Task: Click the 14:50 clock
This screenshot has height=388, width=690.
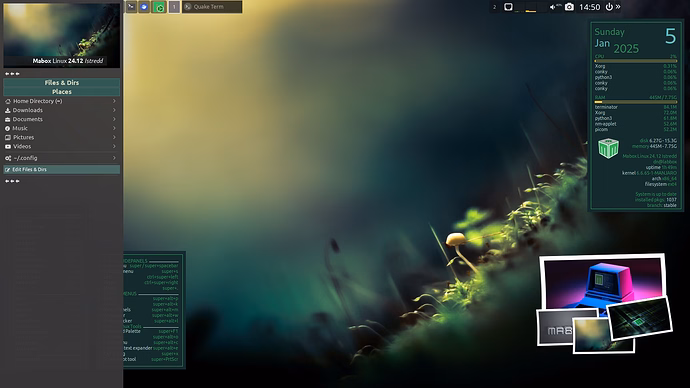Action: tap(589, 7)
